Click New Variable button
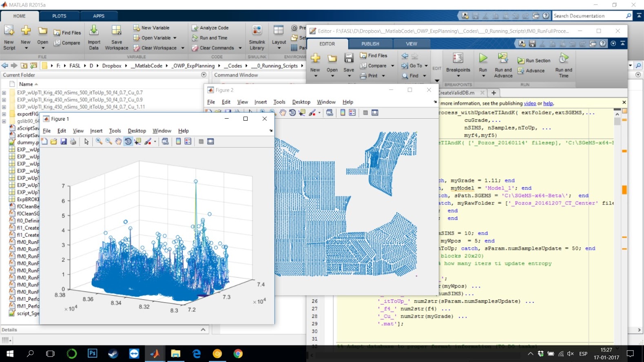This screenshot has height=362, width=644. (151, 28)
